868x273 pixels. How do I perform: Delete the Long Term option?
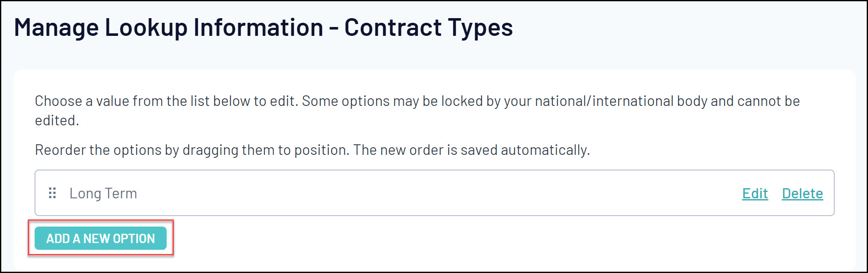(802, 193)
